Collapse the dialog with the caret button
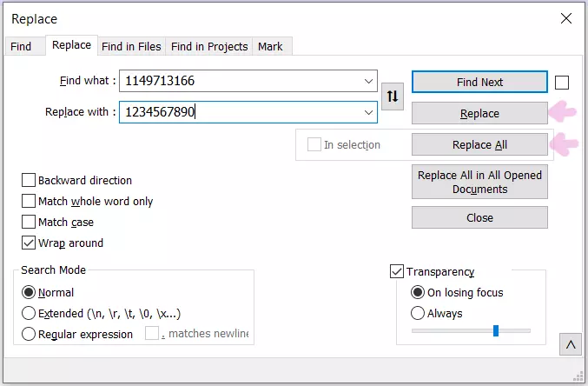Image resolution: width=588 pixels, height=386 pixels. coord(571,345)
